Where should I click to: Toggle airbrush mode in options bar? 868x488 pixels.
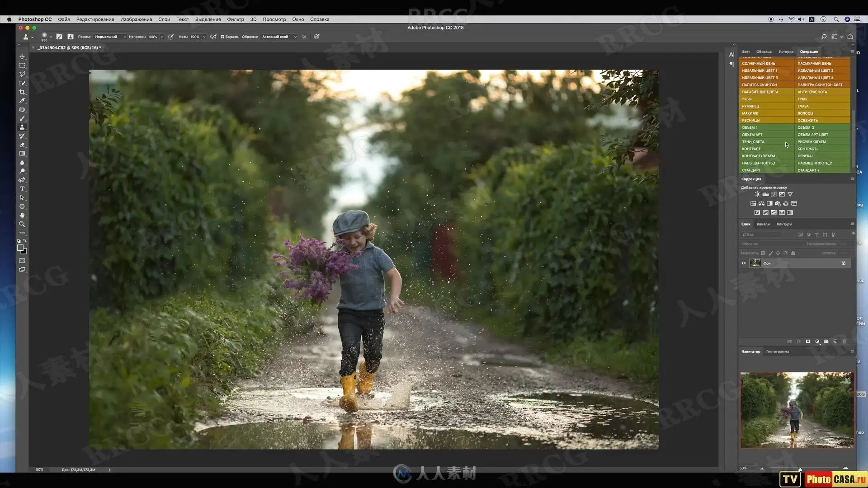point(213,37)
